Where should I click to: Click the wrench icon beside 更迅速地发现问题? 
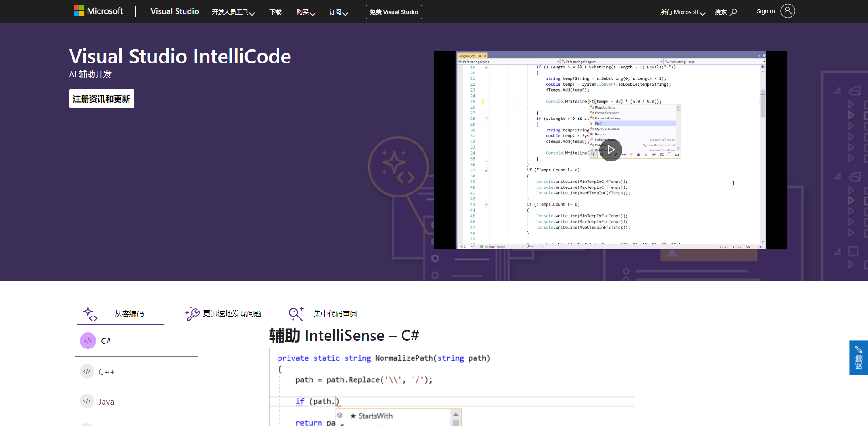[191, 313]
